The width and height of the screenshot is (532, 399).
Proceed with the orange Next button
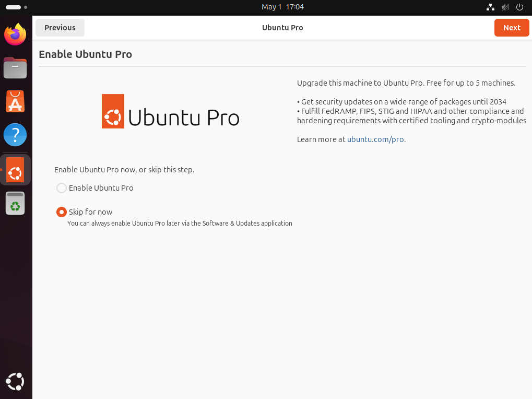[511, 28]
